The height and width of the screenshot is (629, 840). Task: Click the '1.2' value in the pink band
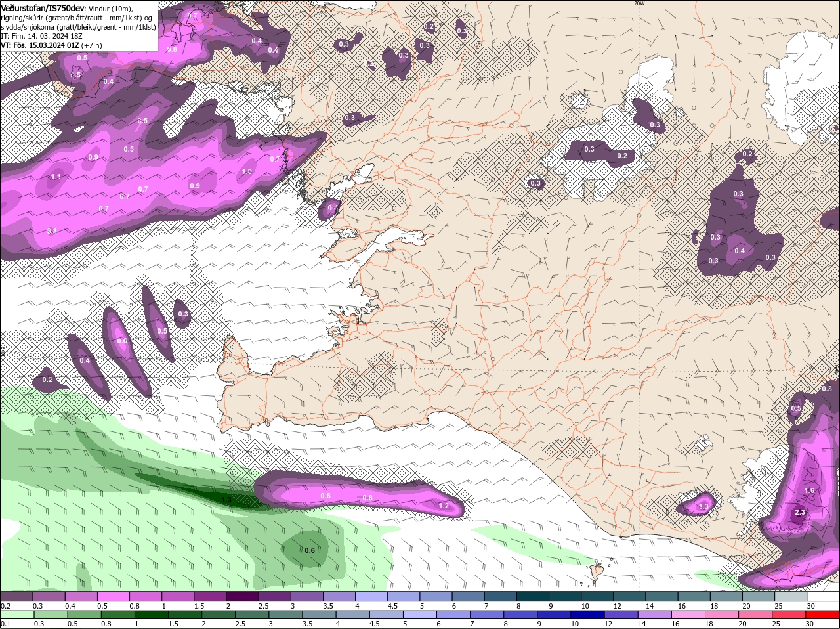coord(444,506)
